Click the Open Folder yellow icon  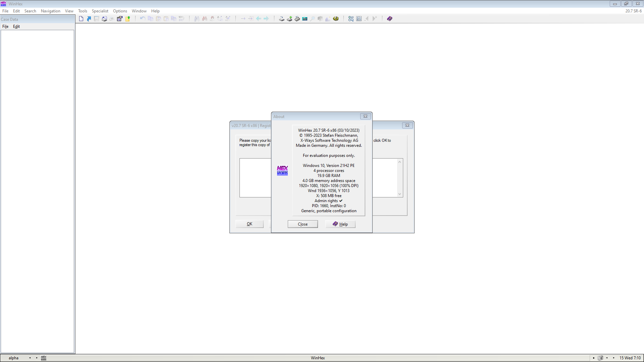pyautogui.click(x=127, y=19)
